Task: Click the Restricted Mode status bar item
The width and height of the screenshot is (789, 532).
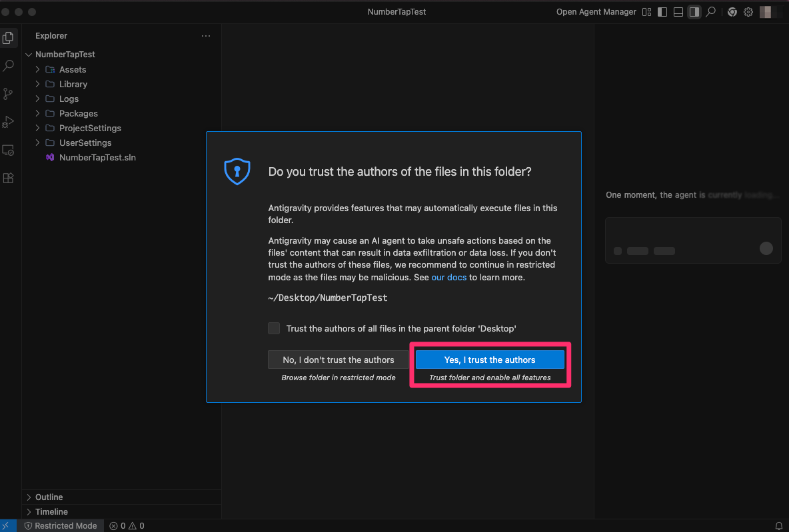Action: coord(61,525)
